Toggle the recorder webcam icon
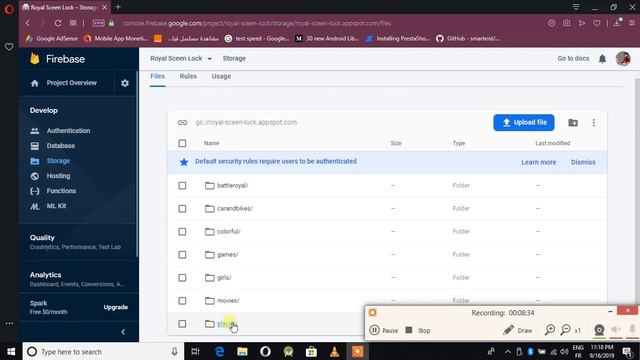Viewport: 640px width, 360px height. coord(599,330)
